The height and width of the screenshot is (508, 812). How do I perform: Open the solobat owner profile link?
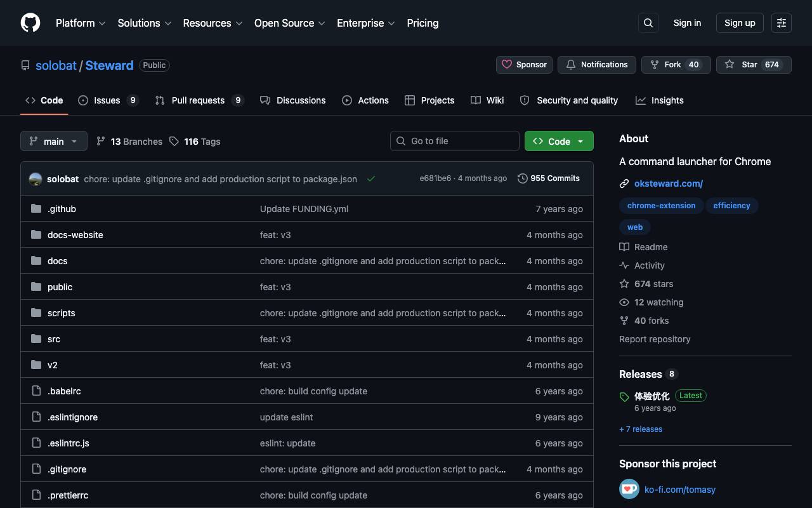56,65
